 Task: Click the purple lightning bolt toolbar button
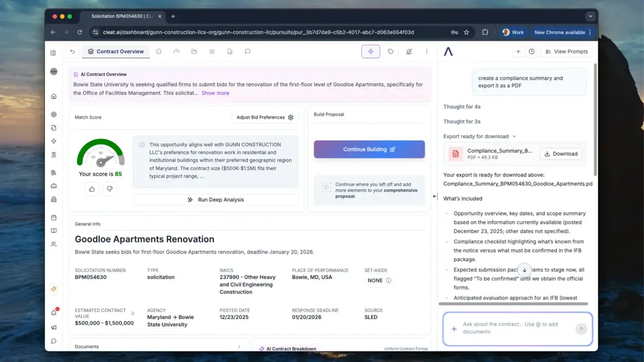click(370, 51)
